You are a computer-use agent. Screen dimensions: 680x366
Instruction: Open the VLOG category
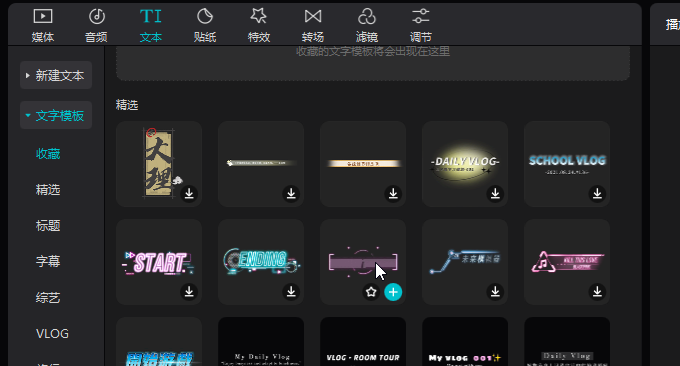52,333
